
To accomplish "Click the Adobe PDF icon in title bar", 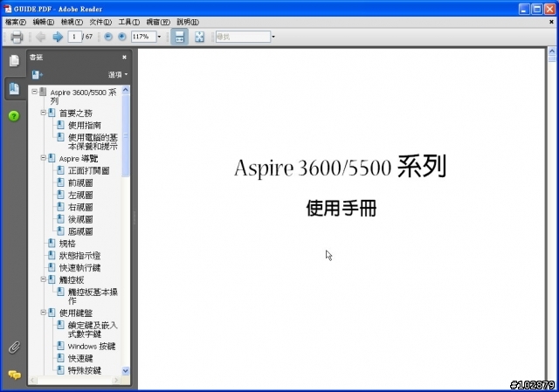I will point(8,9).
